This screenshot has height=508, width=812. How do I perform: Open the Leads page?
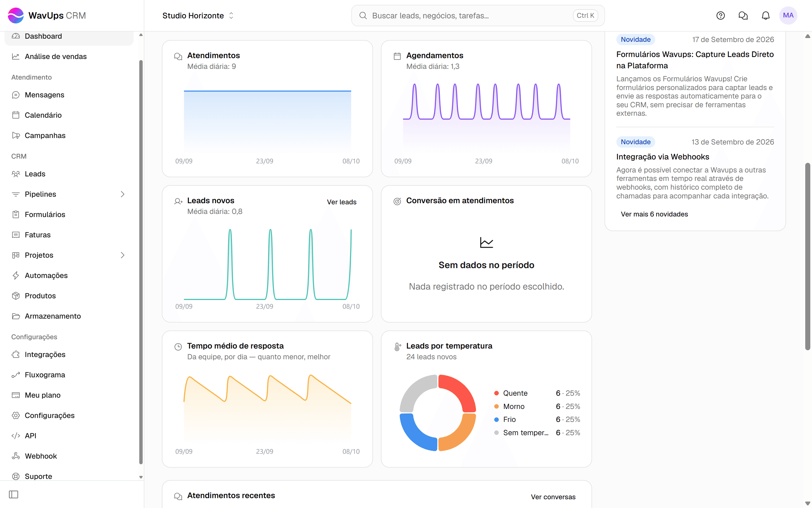point(69,174)
